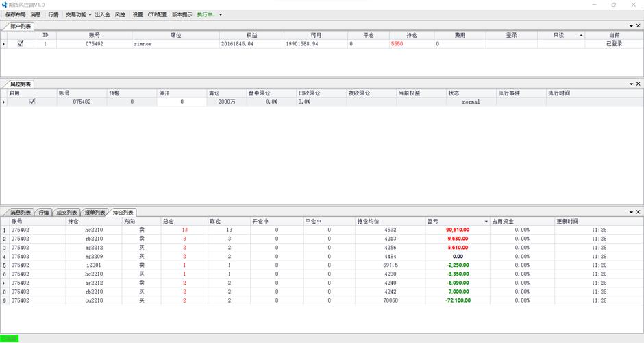Image resolution: width=644 pixels, height=343 pixels.
Task: Close the 风控列表 panel with its X icon
Action: coord(638,84)
